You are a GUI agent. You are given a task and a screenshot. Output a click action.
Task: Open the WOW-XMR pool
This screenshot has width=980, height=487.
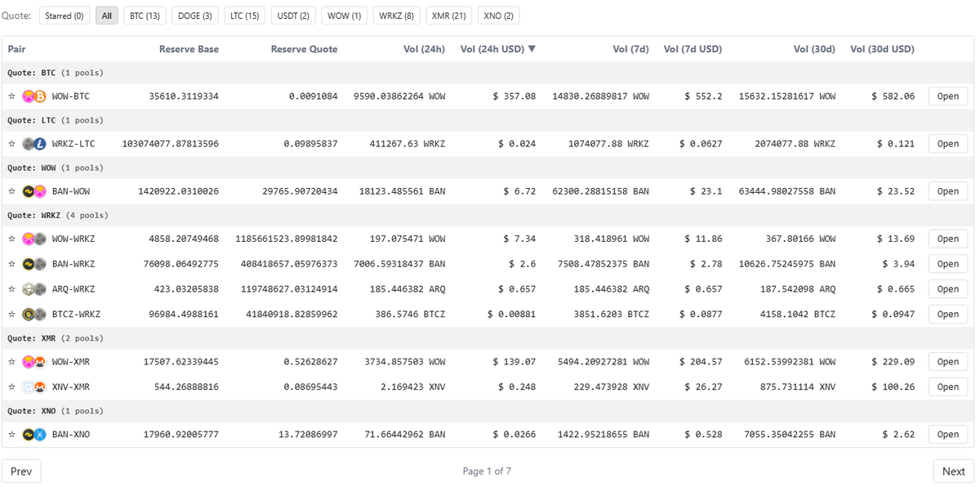click(947, 361)
